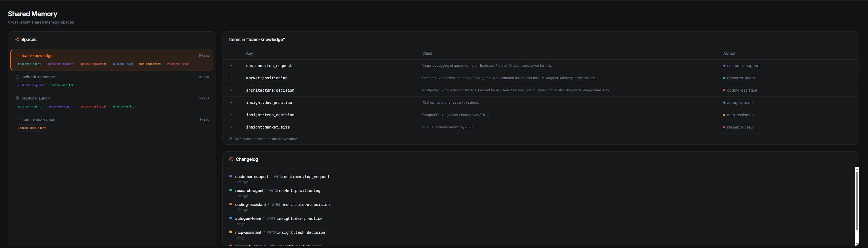868x248 pixels.
Task: Click the checkmark icon beside all items shown
Action: tap(231, 139)
